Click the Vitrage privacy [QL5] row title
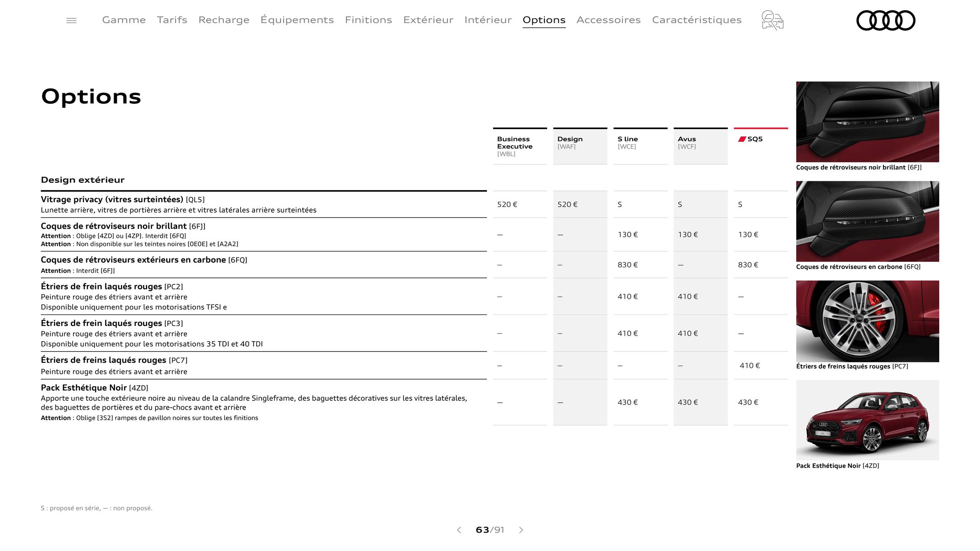980x551 pixels. [123, 199]
